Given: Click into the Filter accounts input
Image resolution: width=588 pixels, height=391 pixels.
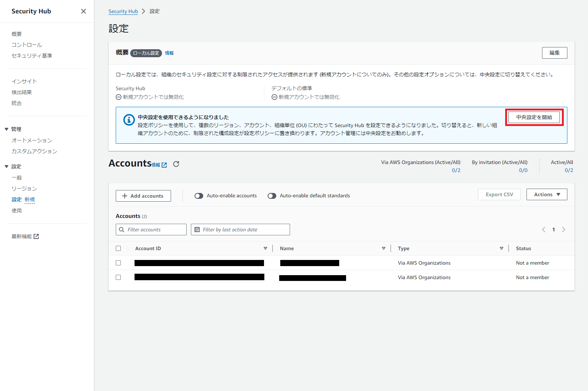Looking at the screenshot, I should pos(151,230).
